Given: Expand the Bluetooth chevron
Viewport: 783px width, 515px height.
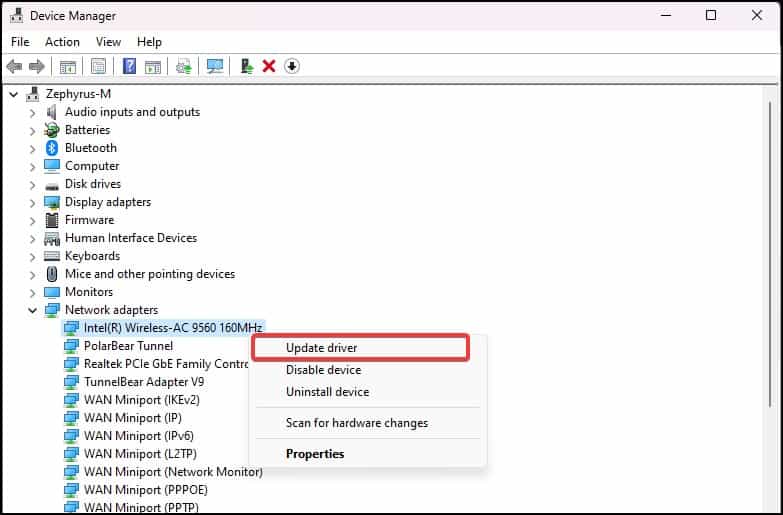Looking at the screenshot, I should [x=32, y=148].
